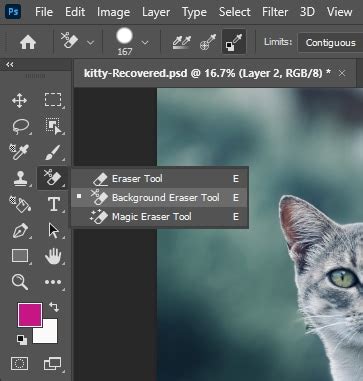Open Edit Toolbar three-dots button
Image resolution: width=363 pixels, height=381 pixels.
[x=53, y=282]
